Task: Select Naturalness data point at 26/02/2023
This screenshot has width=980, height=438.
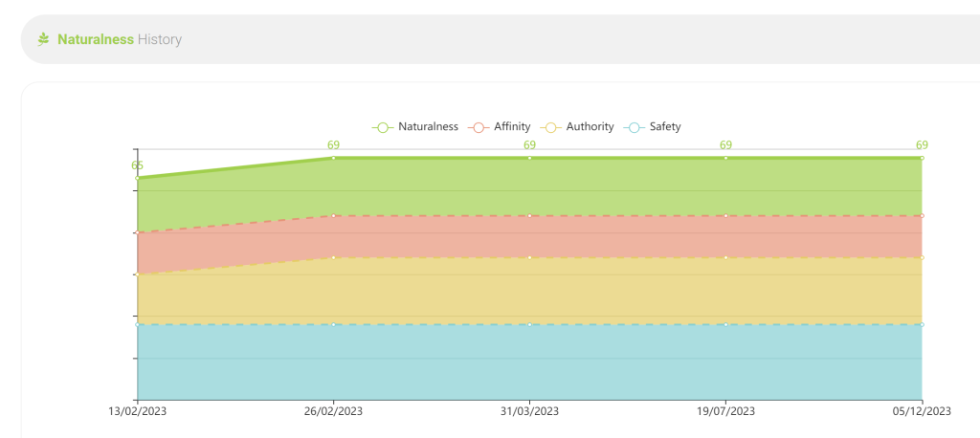Action: [333, 158]
